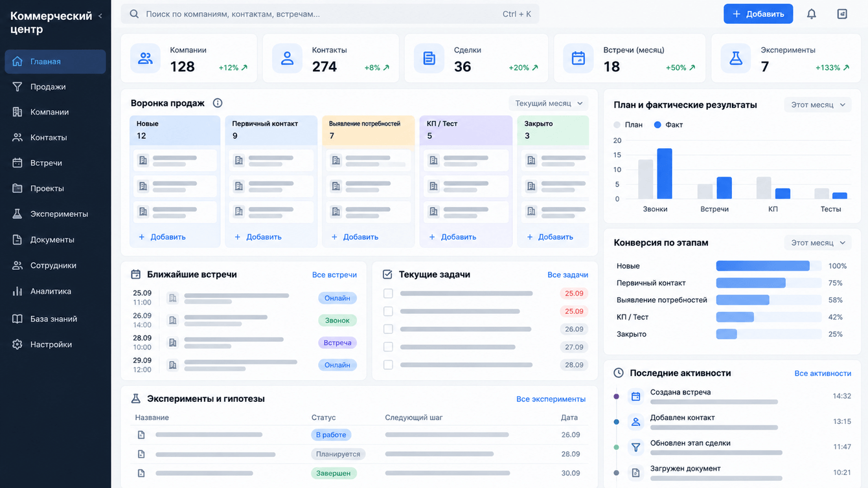
Task: Click the Эксперименты card flask icon
Action: tap(736, 58)
